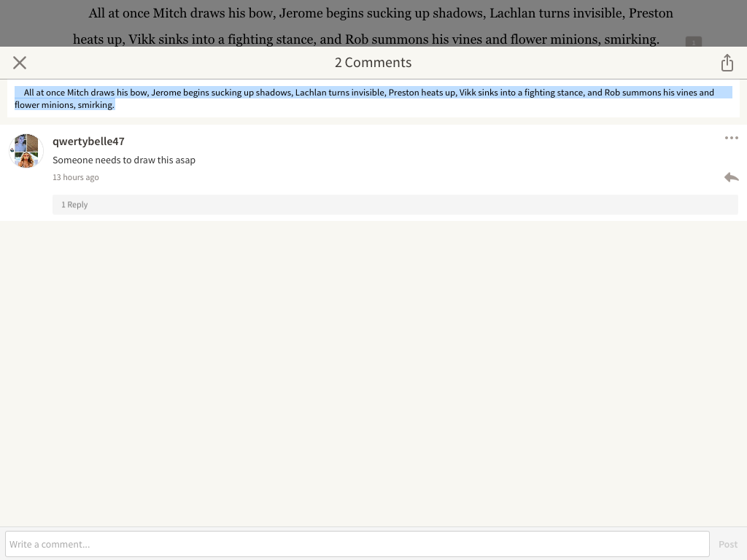
Task: Open the more options menu for qwertybelle47's comment
Action: pos(731,138)
